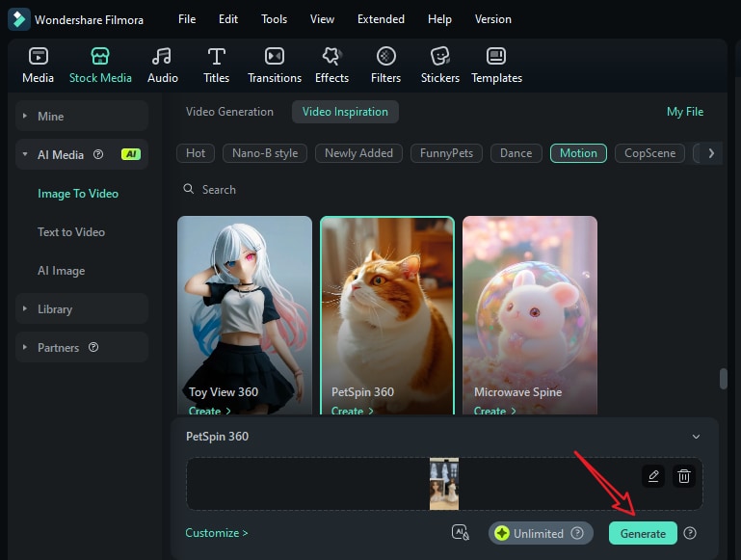
Task: Open the Filters tab
Action: tap(385, 66)
